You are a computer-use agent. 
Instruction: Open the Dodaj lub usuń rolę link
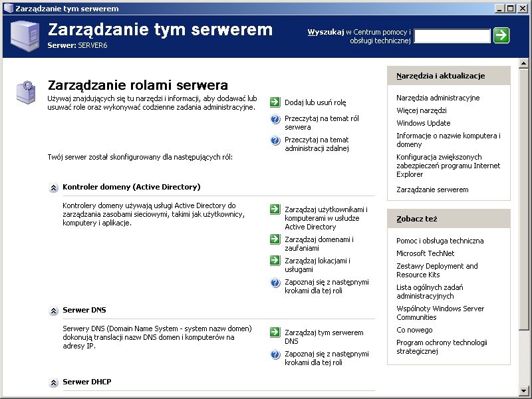pyautogui.click(x=315, y=102)
